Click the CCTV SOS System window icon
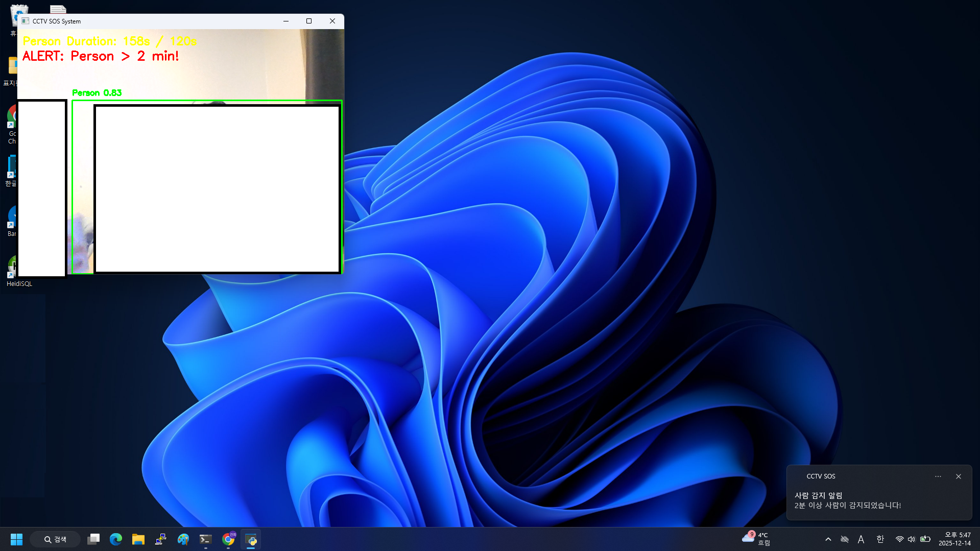980x551 pixels. coord(25,21)
